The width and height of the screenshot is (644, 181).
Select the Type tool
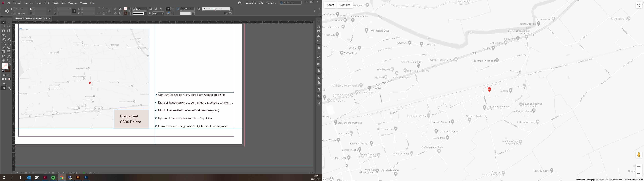[4, 35]
